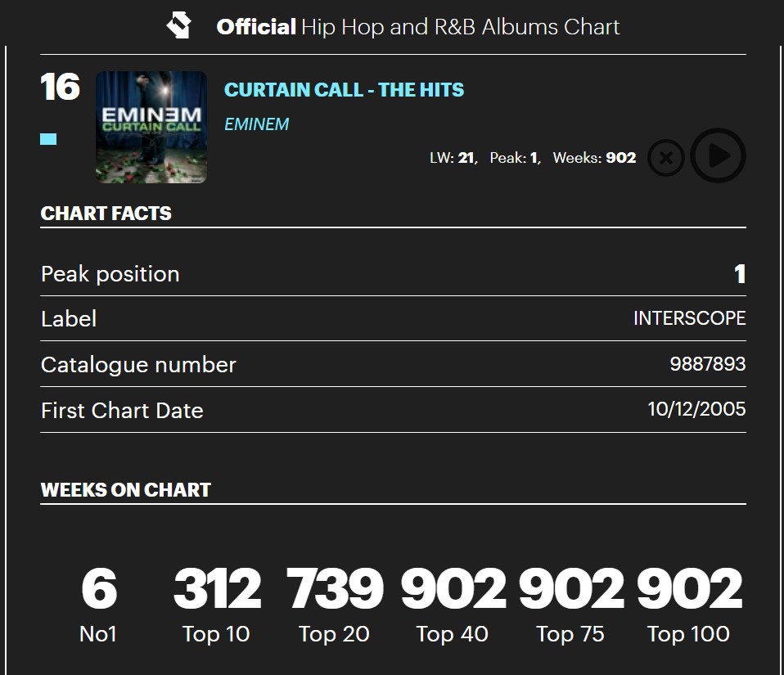784x675 pixels.
Task: Dismiss entry using the X icon
Action: [665, 156]
